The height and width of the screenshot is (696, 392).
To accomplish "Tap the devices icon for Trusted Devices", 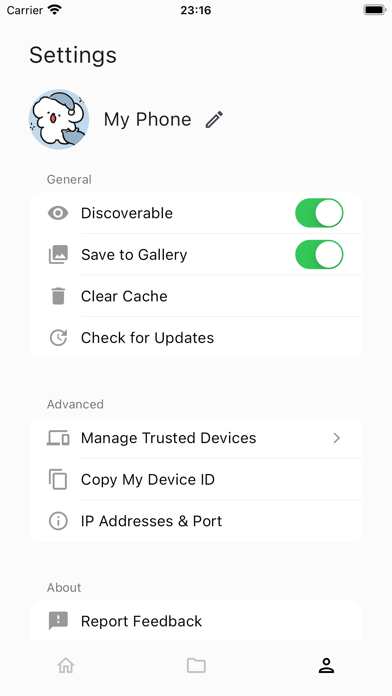I will [58, 438].
